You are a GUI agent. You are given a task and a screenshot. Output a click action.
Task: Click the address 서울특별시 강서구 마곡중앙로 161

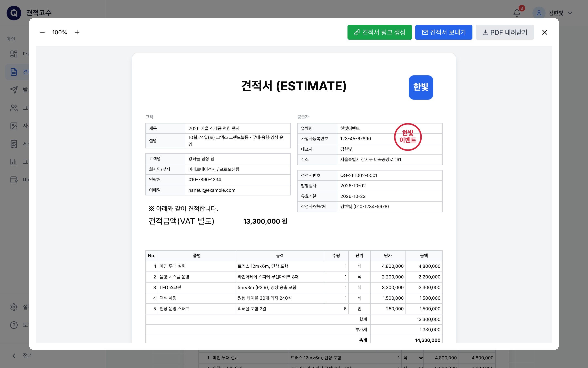click(371, 159)
